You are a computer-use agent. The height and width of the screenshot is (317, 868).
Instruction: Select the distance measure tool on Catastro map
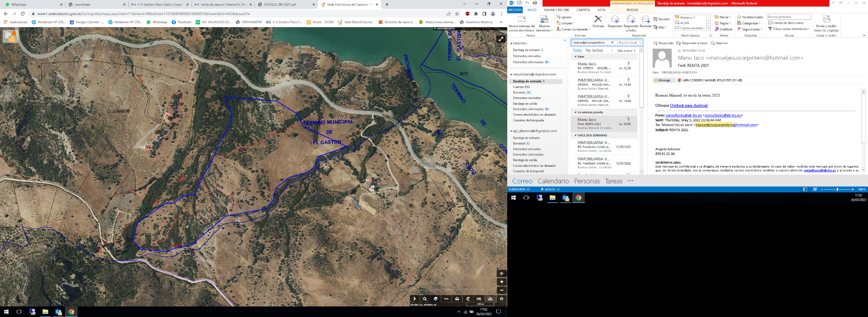click(446, 299)
